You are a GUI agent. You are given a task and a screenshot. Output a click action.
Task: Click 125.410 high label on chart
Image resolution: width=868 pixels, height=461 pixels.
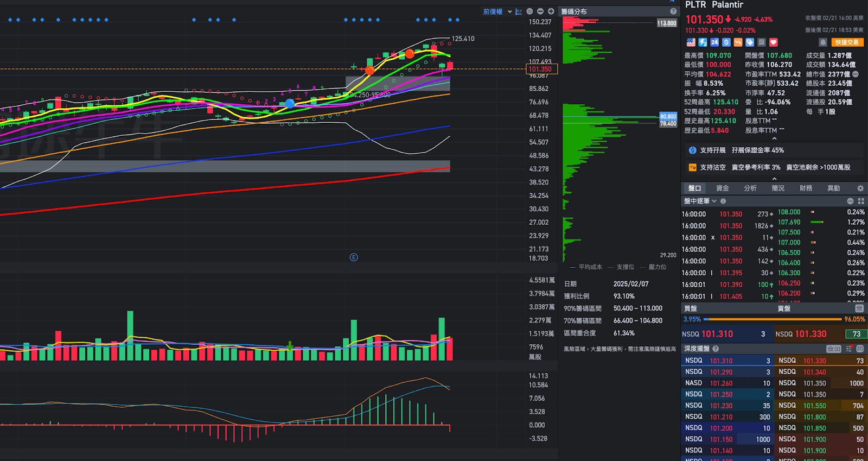463,39
